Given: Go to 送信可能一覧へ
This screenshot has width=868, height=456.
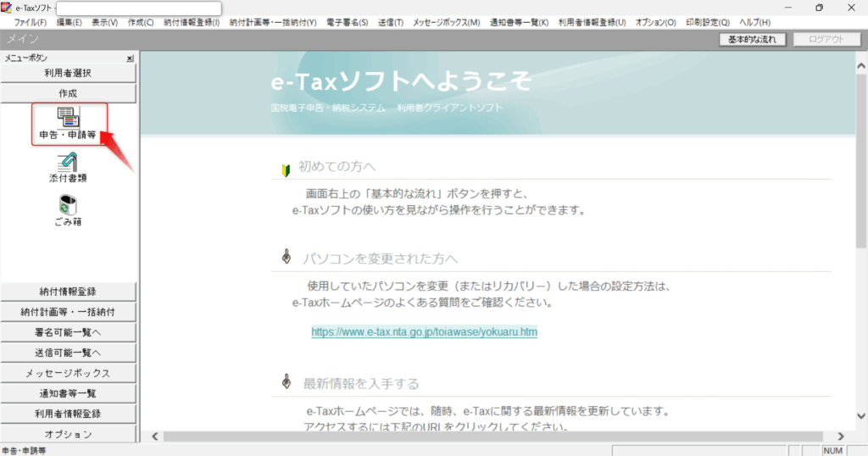Looking at the screenshot, I should [68, 353].
